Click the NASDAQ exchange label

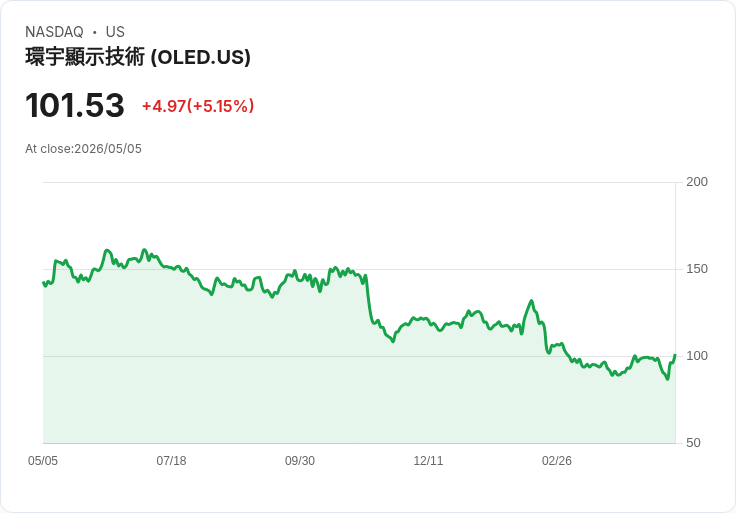[54, 32]
